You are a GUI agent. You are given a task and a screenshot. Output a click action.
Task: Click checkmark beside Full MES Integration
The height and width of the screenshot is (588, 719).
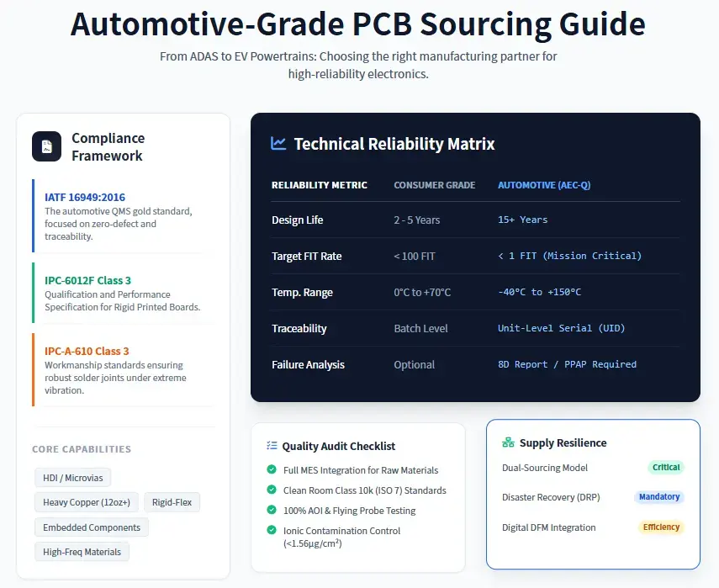[272, 470]
